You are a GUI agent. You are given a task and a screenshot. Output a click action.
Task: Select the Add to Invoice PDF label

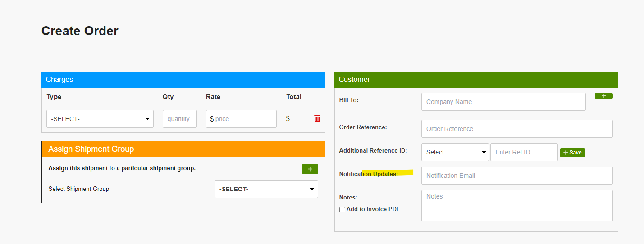(373, 209)
